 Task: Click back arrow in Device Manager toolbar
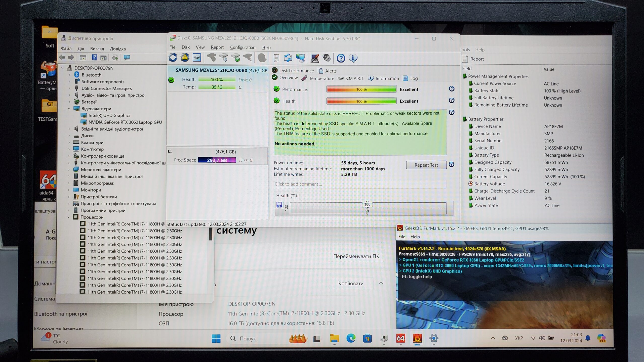coord(62,58)
